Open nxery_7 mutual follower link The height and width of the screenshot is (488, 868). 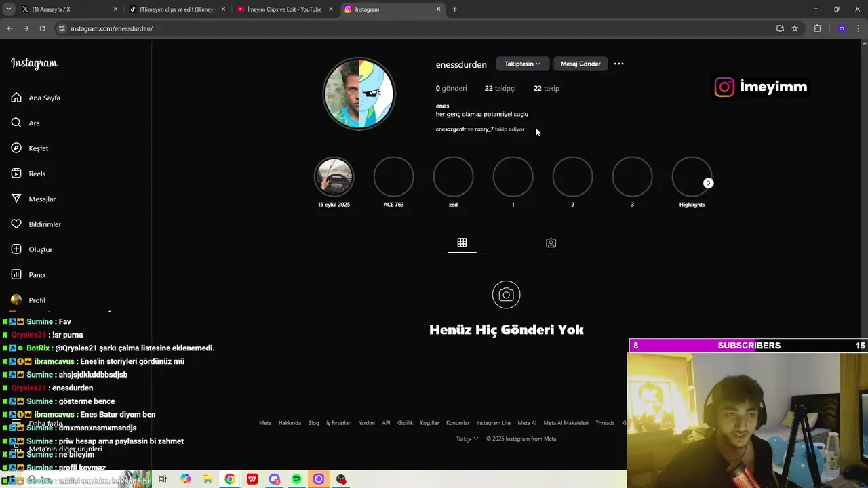pos(484,129)
